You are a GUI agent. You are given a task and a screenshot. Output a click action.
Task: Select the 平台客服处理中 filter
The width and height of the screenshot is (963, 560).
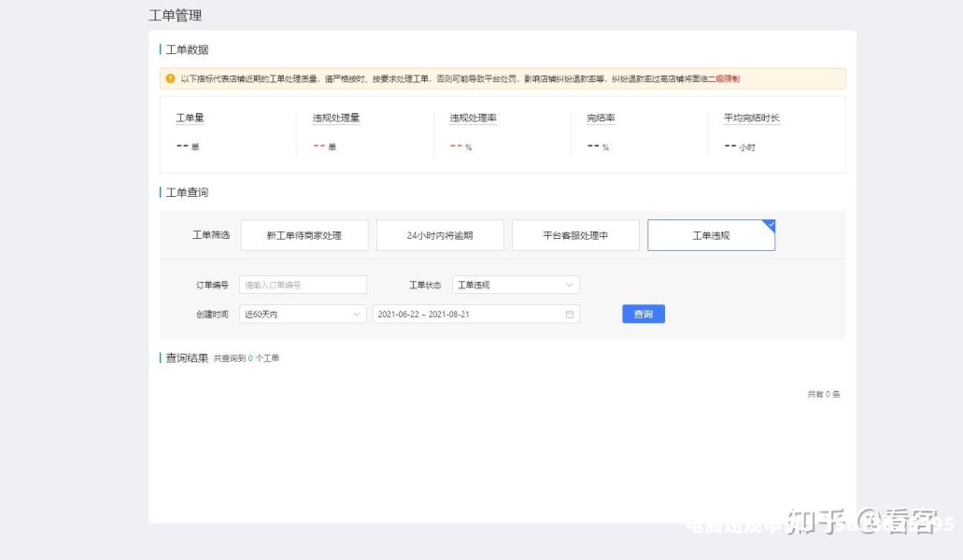coord(575,236)
